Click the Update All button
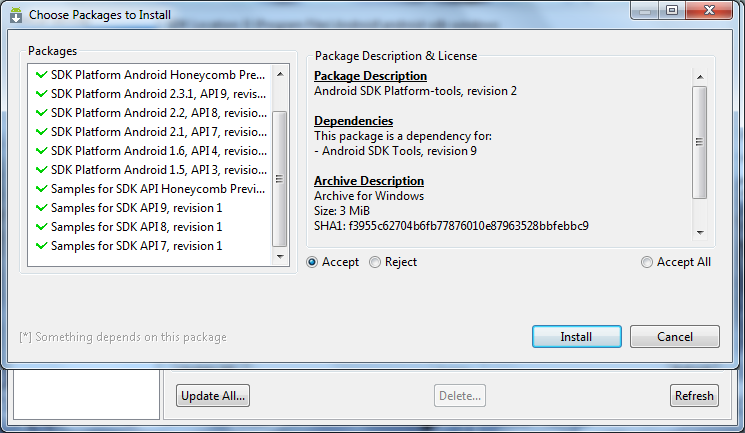Screen dimensions: 745x433 pyautogui.click(x=213, y=396)
